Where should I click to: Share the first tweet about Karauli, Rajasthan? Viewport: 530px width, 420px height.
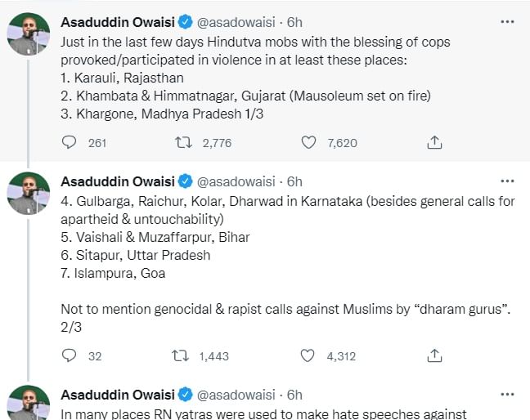(x=435, y=142)
